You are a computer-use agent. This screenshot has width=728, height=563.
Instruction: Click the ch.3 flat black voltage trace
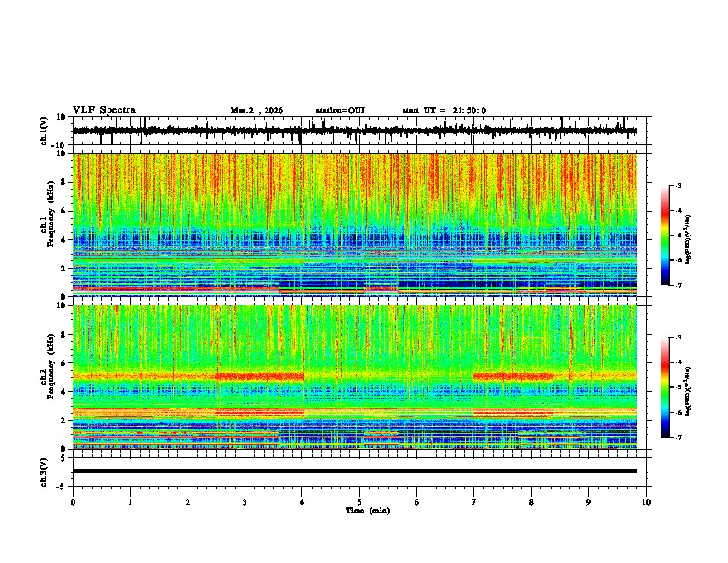(x=354, y=471)
